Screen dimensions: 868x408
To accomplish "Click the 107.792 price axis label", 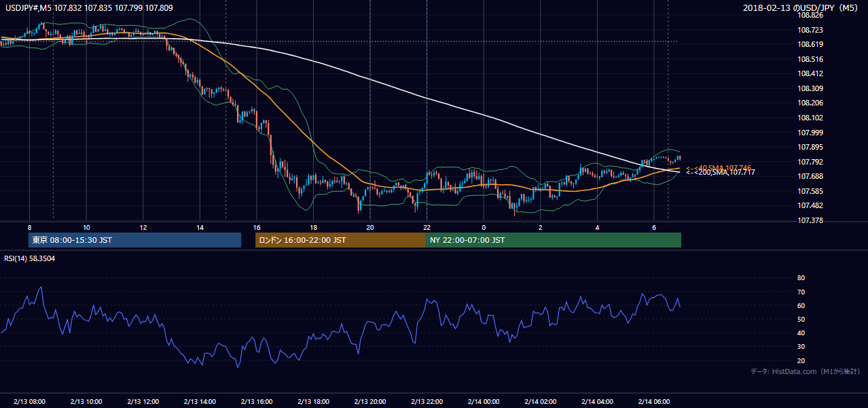I will pos(810,162).
